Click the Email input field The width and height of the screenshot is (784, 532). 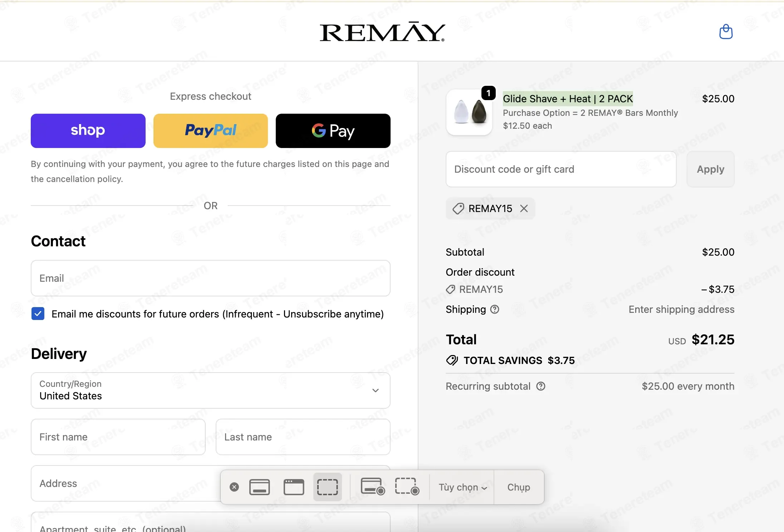(211, 278)
